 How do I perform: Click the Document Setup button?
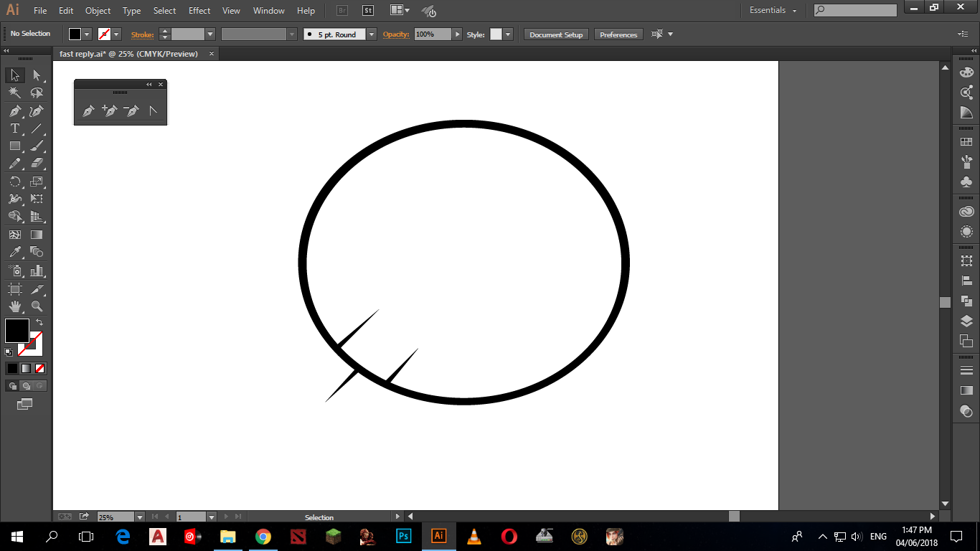pyautogui.click(x=556, y=34)
